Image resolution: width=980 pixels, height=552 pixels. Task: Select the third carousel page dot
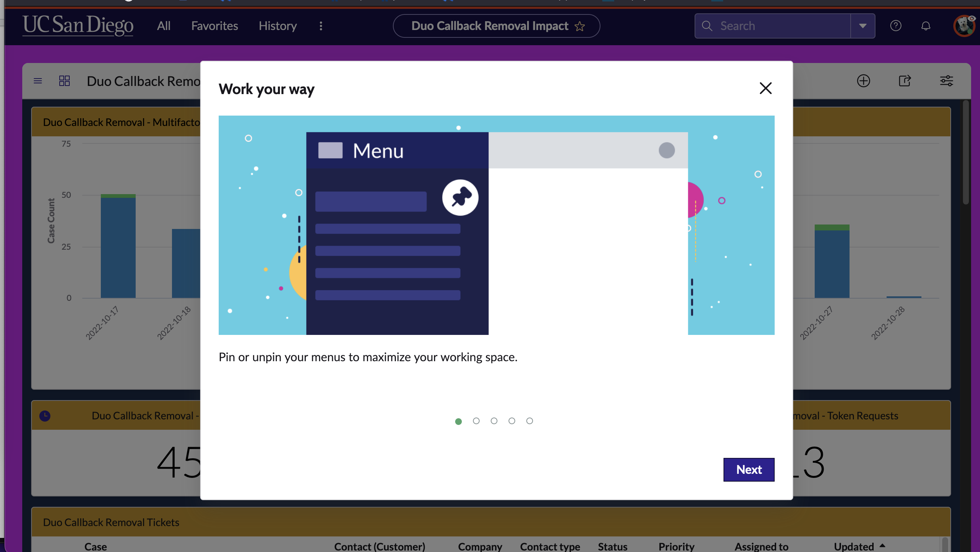[494, 421]
